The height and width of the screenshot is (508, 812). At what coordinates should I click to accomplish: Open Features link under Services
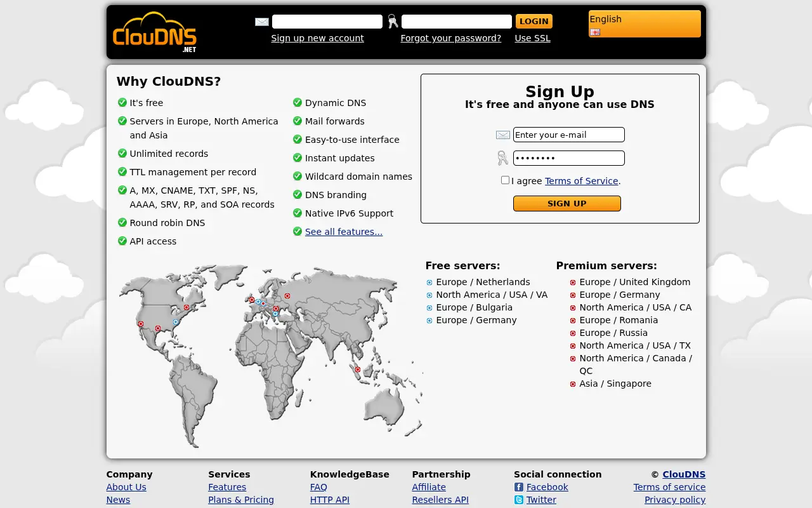pyautogui.click(x=227, y=487)
